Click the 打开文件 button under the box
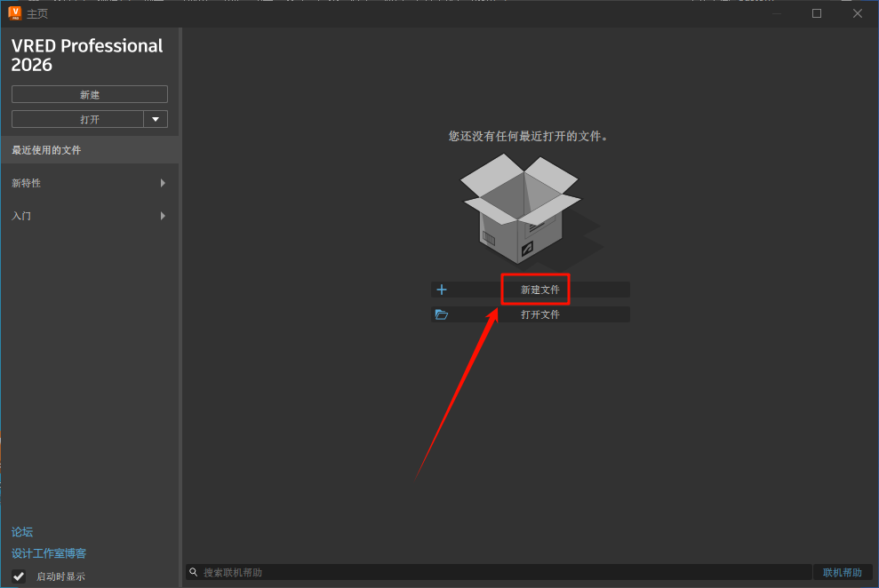This screenshot has height=588, width=879. [x=539, y=314]
